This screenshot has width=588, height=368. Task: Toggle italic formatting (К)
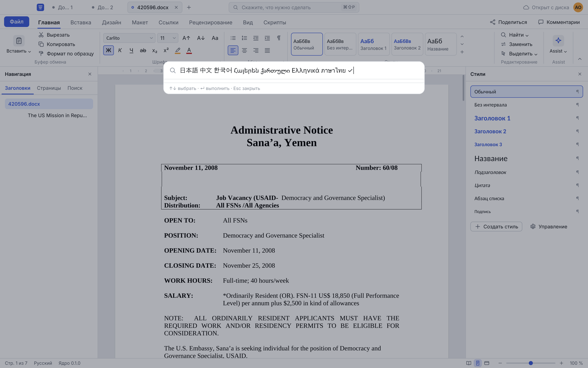click(x=120, y=50)
